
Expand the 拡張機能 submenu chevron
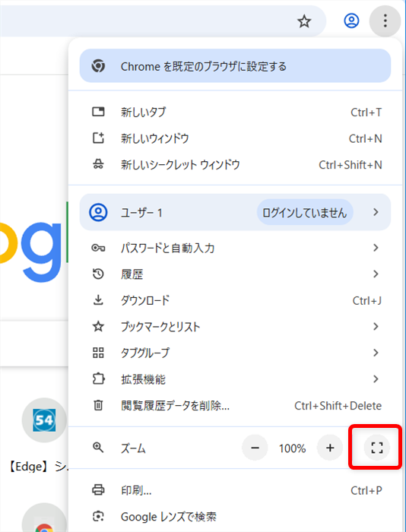376,378
